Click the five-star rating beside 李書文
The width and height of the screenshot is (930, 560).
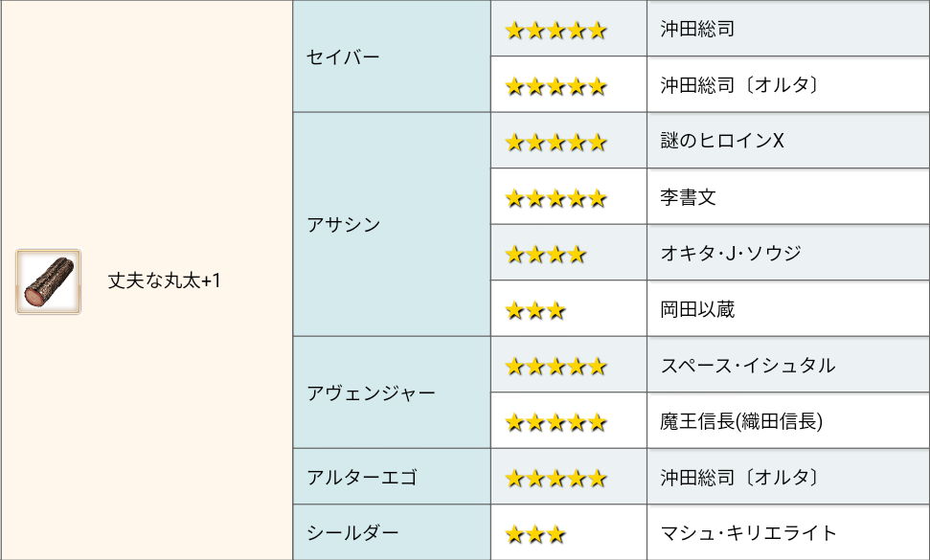556,199
